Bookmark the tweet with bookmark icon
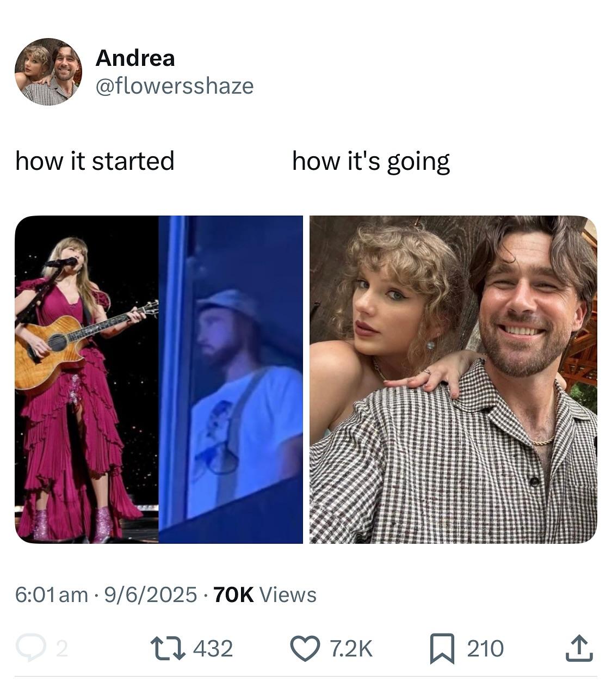This screenshot has height=700, width=612. tap(442, 649)
